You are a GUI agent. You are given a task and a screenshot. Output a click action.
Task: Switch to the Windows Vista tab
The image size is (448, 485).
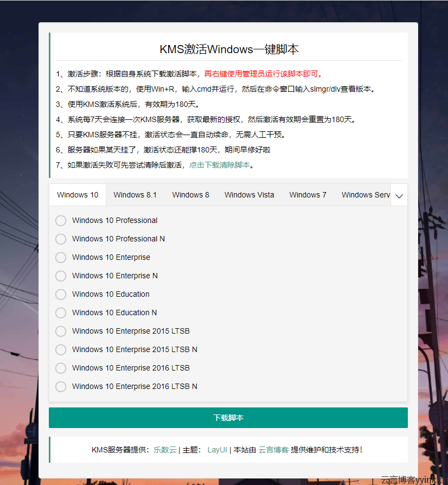click(x=249, y=194)
